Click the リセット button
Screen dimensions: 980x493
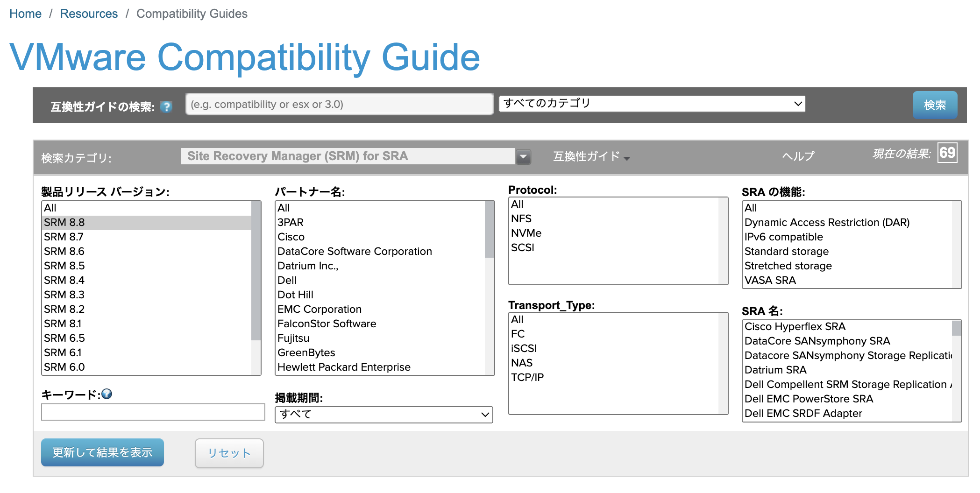[229, 453]
